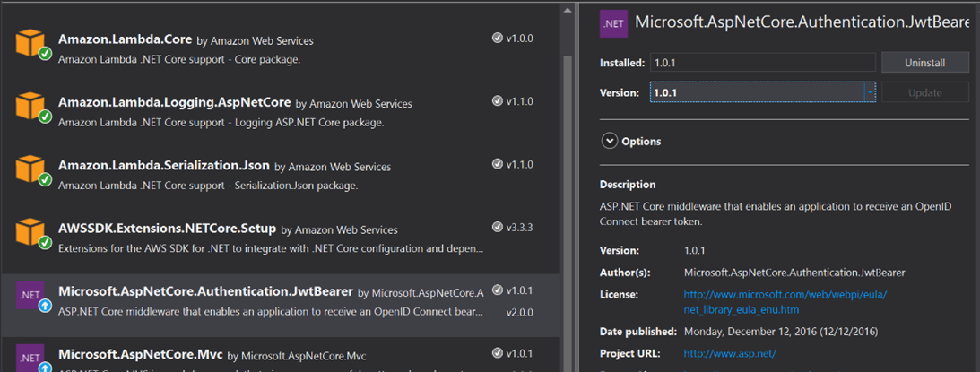
Task: Click the Version combo box showing 1.0.1
Action: coord(762,92)
